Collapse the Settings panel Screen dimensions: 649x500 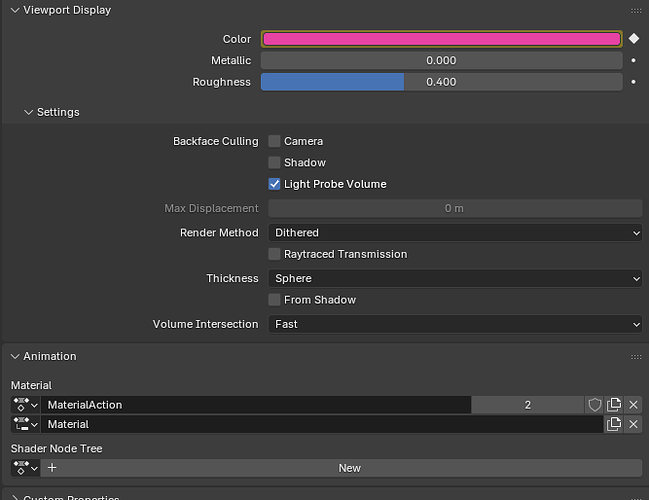(29, 112)
